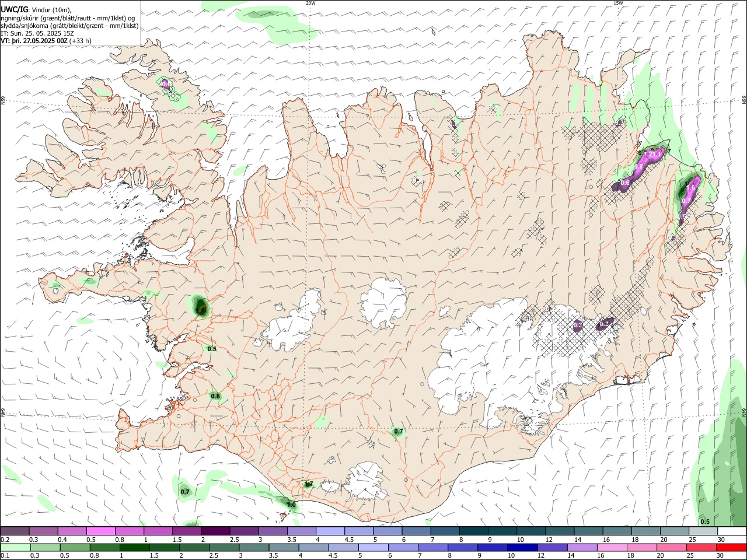Pick the 7 blue swatch in the lower scale

pos(433,547)
